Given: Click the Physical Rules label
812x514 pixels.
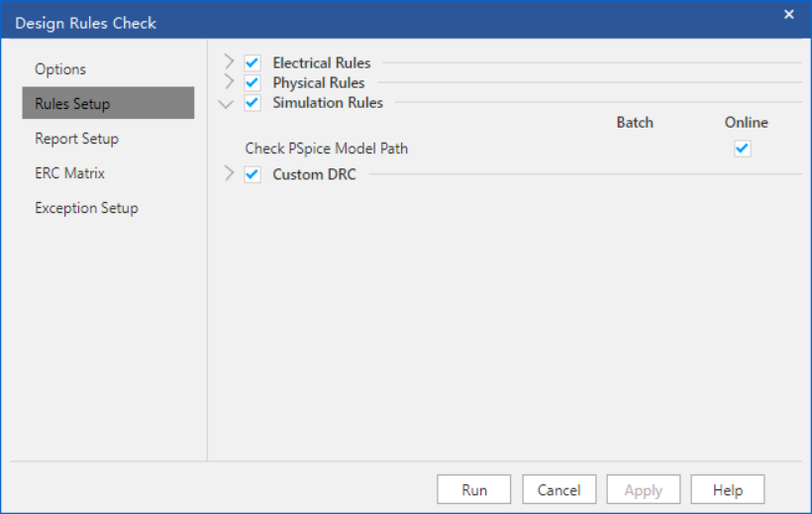Looking at the screenshot, I should point(319,82).
